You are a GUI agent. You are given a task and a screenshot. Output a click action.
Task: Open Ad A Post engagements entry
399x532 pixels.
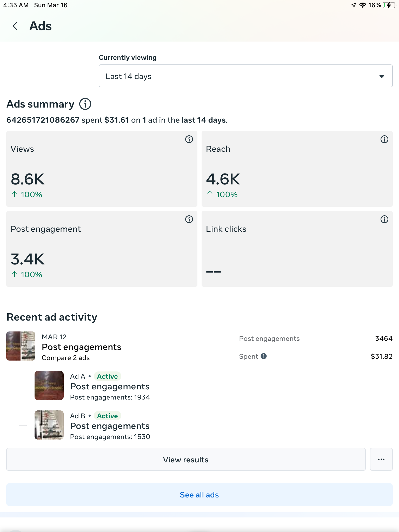point(110,387)
